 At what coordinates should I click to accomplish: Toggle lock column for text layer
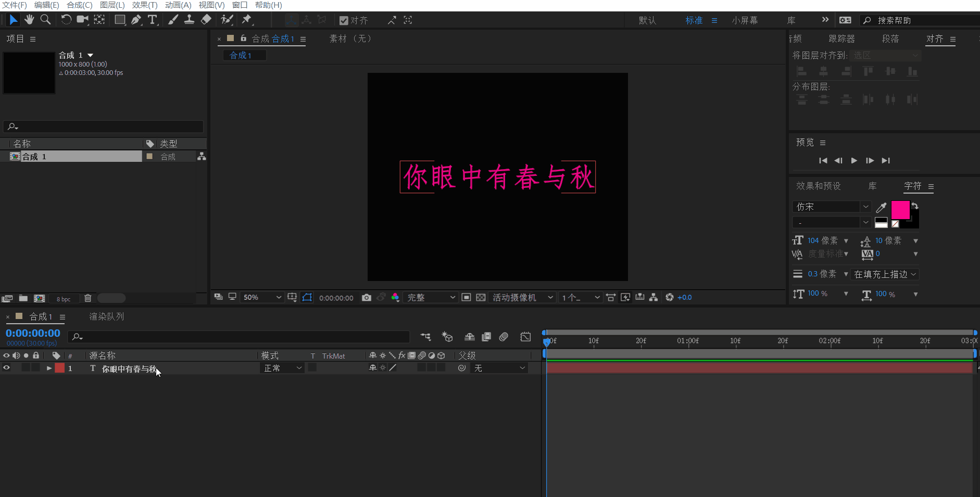[x=35, y=368]
